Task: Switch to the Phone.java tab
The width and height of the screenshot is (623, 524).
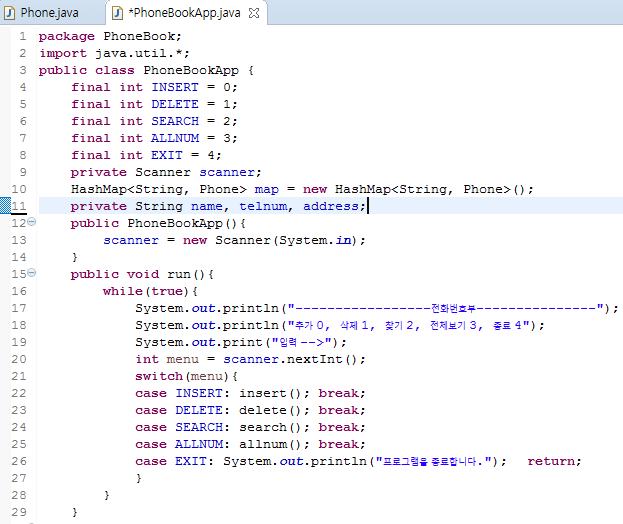Action: coord(49,13)
